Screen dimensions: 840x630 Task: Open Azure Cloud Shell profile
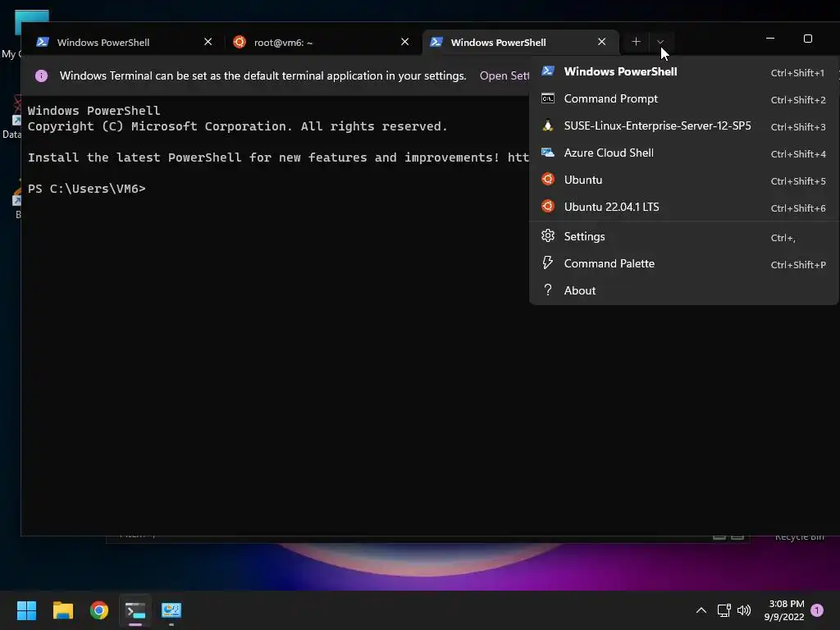683,153
